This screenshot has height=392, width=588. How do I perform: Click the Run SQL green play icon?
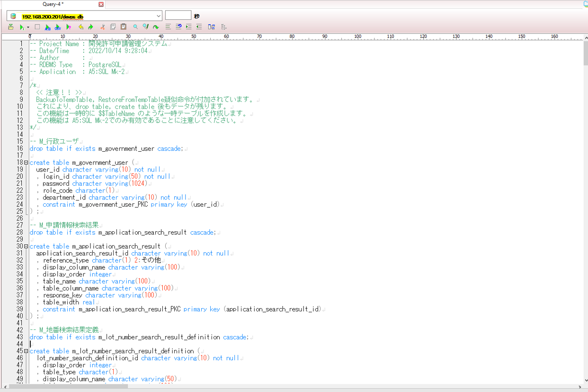[x=21, y=27]
